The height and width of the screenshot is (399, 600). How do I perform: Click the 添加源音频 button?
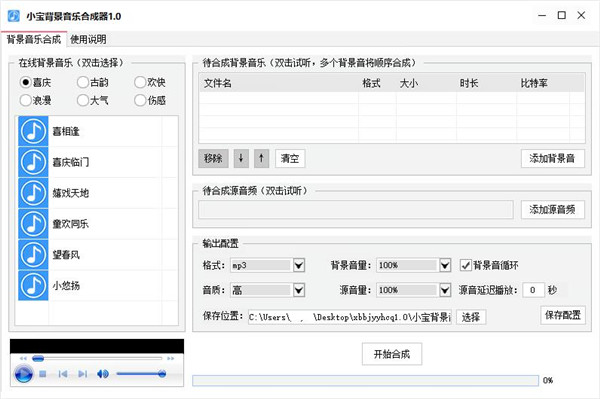(553, 209)
